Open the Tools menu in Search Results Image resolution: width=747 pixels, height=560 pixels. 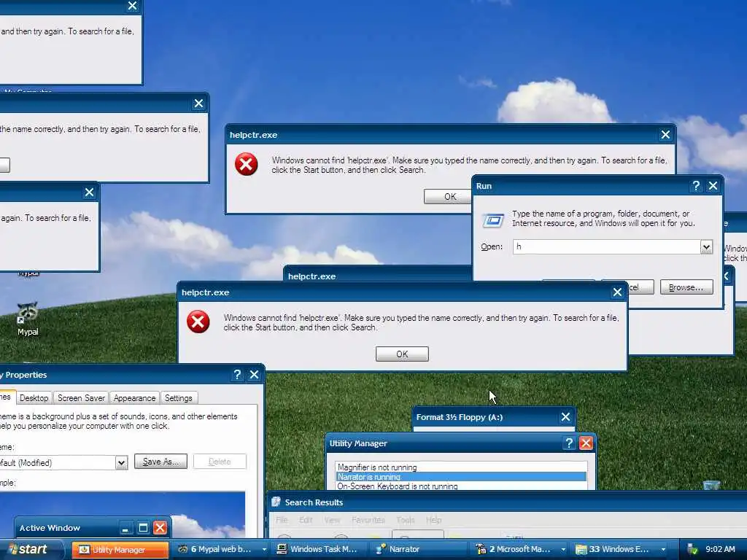[406, 519]
